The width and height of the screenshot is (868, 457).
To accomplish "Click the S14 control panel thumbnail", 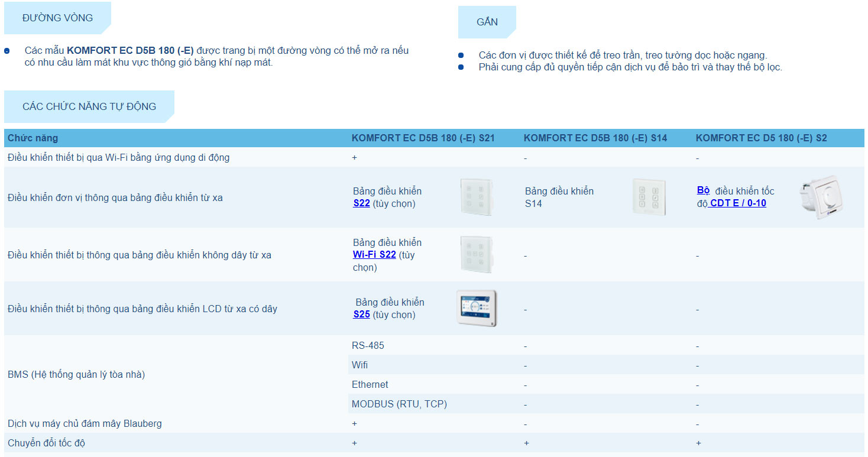I will (x=649, y=197).
